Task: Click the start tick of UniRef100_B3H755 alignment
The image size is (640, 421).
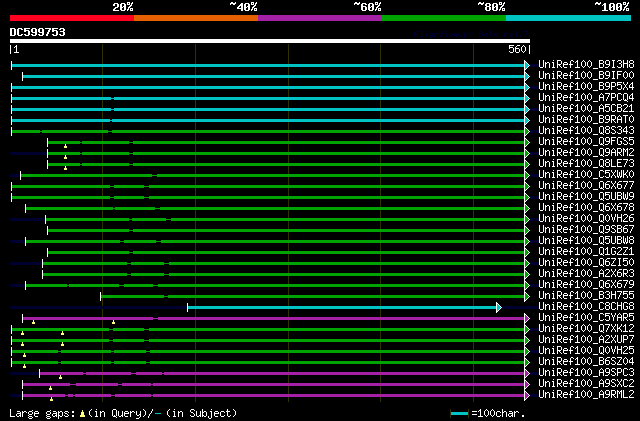Action: (x=100, y=296)
